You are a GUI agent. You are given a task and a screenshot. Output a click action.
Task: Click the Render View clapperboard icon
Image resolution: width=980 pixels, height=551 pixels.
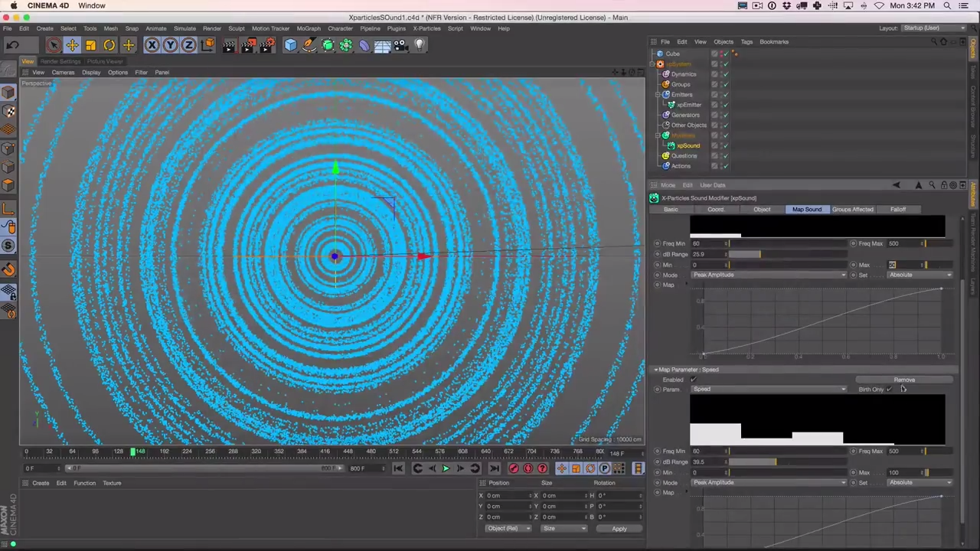pos(229,45)
